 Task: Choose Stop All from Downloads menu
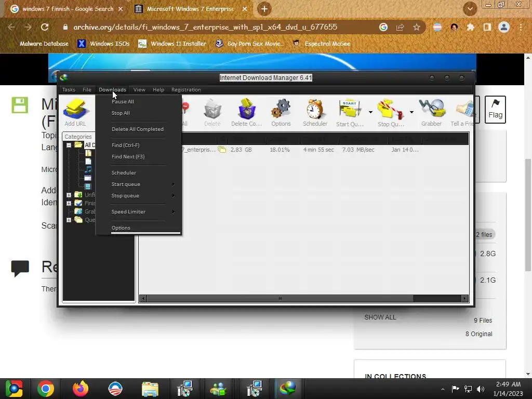click(x=138, y=113)
